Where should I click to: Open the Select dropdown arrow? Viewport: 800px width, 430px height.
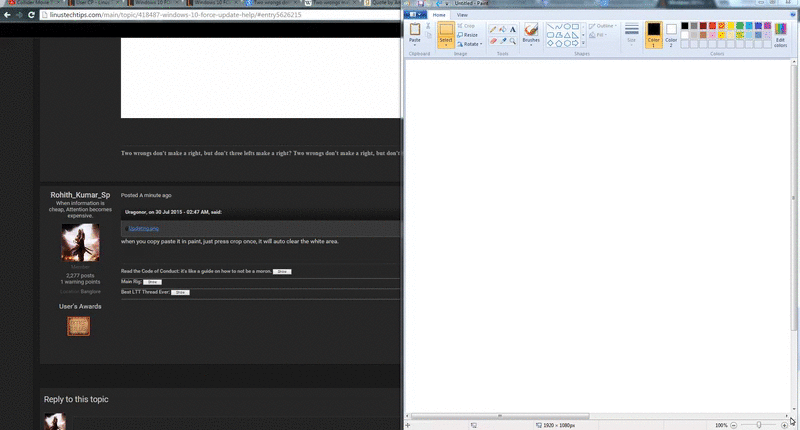[446, 45]
